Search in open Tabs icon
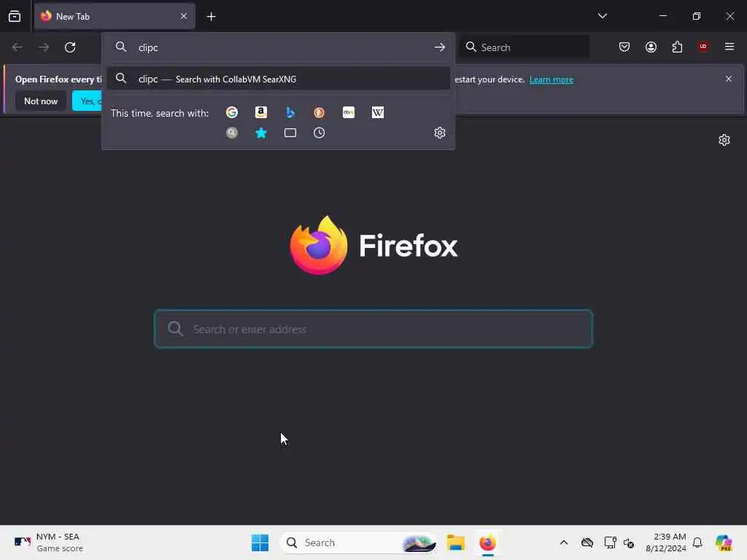 [x=290, y=133]
